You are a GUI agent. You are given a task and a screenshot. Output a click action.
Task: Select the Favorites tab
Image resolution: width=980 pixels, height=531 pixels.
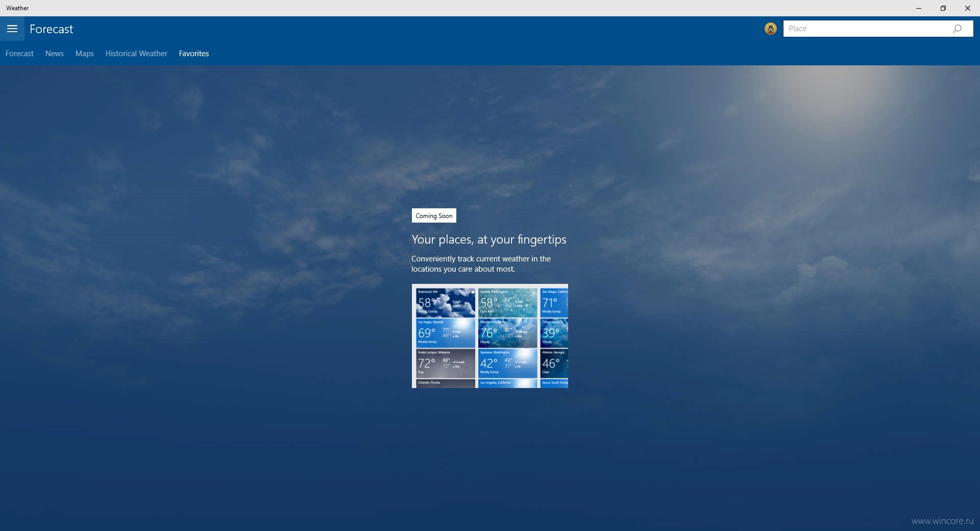click(x=194, y=54)
